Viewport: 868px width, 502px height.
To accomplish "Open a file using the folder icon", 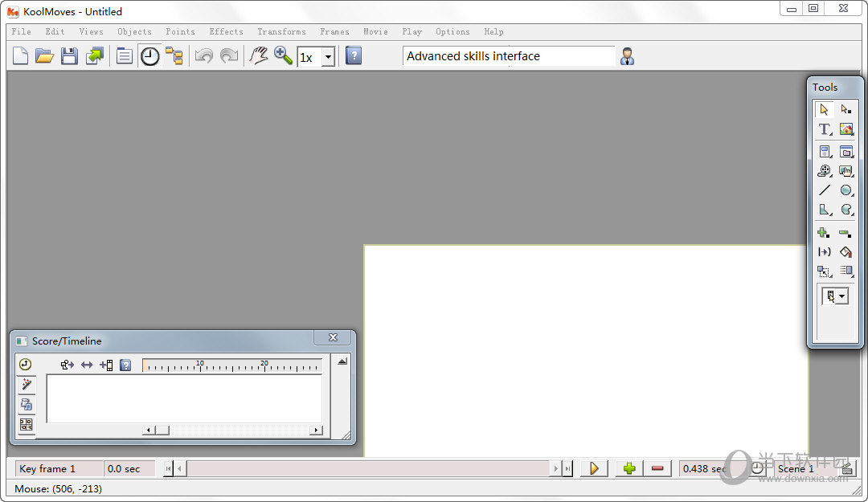I will click(x=44, y=56).
